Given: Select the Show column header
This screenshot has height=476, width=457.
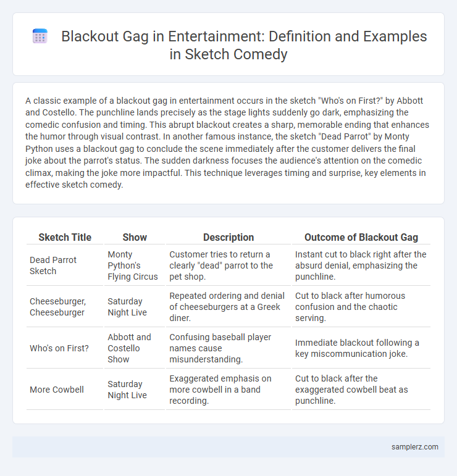Looking at the screenshot, I should pyautogui.click(x=135, y=237).
